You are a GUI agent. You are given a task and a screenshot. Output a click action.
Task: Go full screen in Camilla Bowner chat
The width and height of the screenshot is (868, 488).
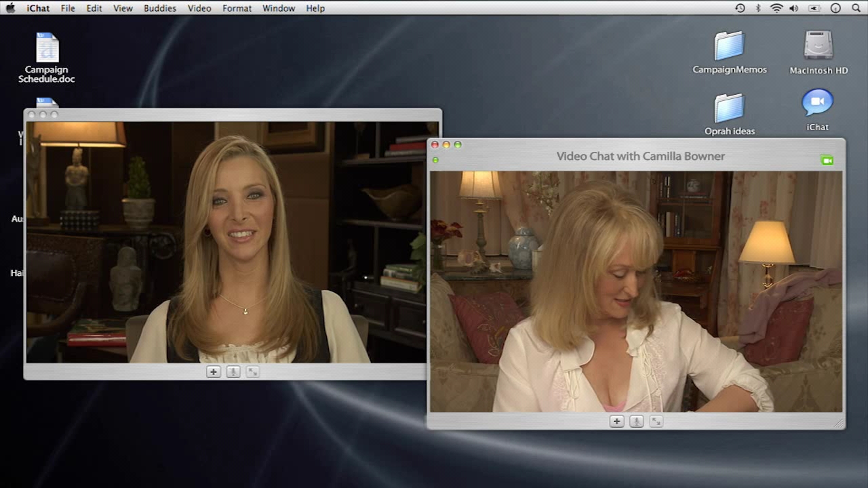coord(656,422)
